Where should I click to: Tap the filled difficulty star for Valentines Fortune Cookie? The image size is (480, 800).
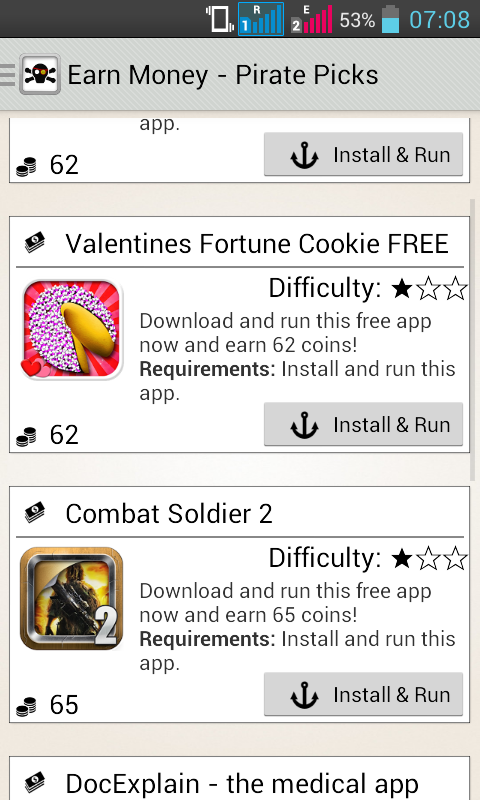pos(402,289)
